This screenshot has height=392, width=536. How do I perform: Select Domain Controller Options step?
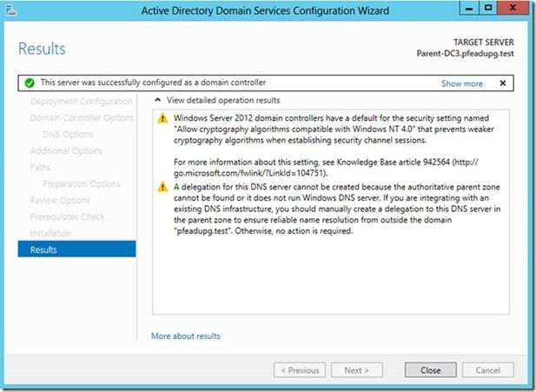(82, 117)
